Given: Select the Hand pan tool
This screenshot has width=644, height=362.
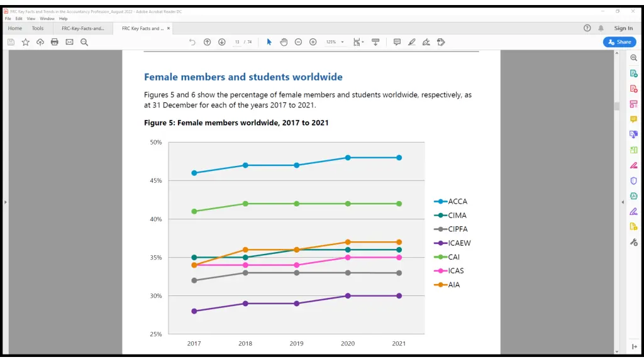Looking at the screenshot, I should point(284,42).
